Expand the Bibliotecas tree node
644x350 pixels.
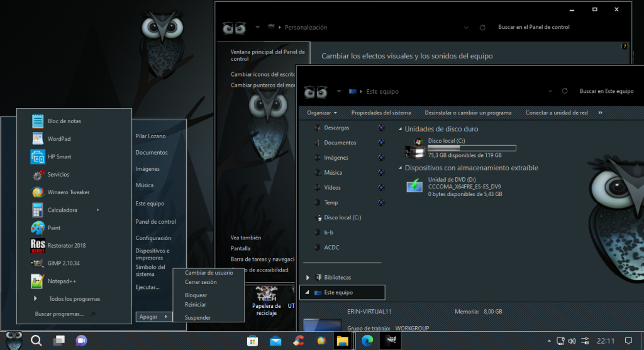(308, 277)
